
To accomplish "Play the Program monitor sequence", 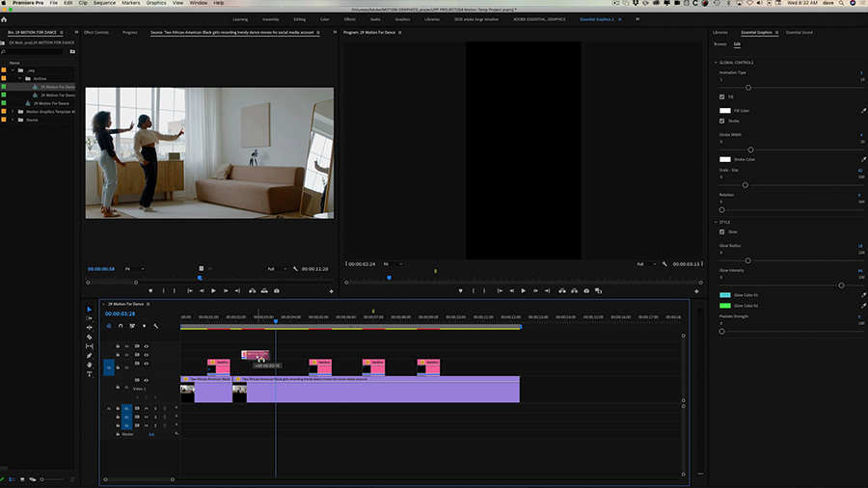I will [x=523, y=291].
